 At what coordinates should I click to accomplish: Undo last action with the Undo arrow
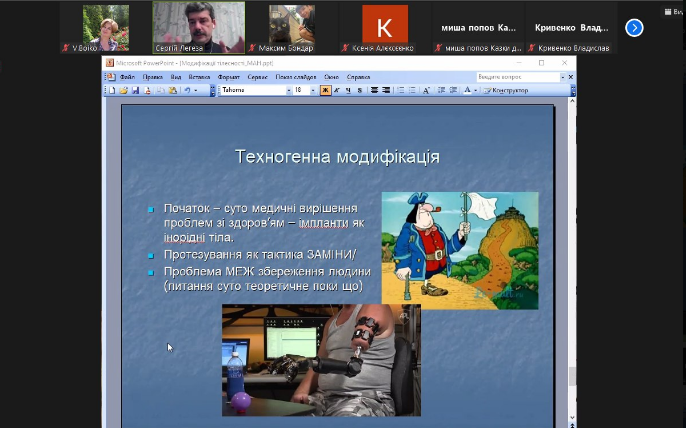[187, 90]
